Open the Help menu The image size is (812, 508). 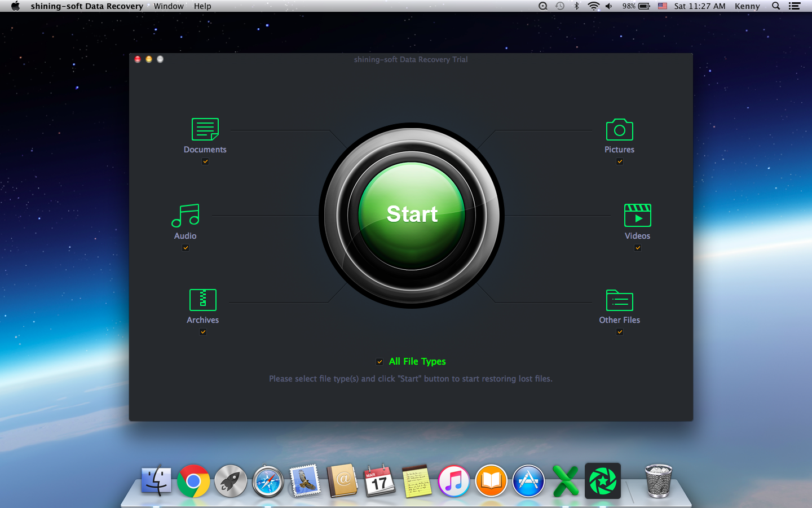click(x=202, y=6)
